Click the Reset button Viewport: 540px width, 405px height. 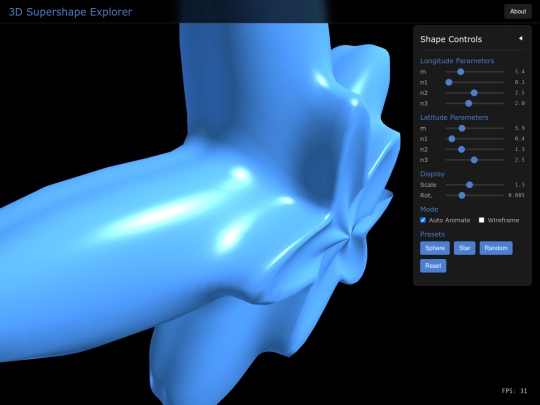433,266
